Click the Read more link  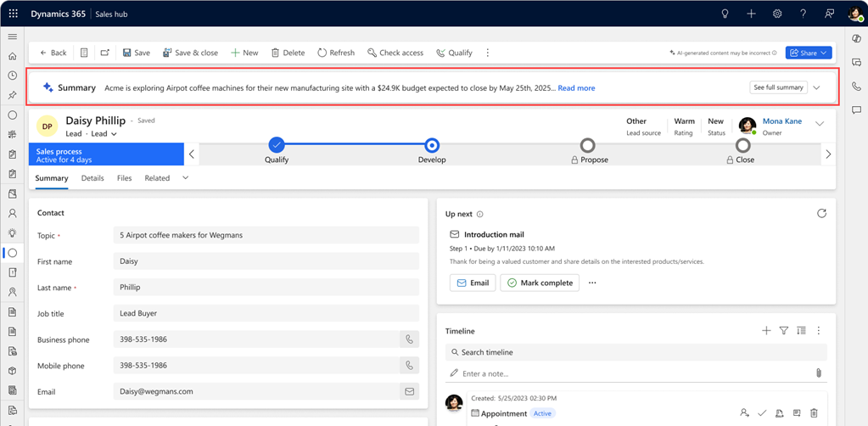[x=576, y=88]
